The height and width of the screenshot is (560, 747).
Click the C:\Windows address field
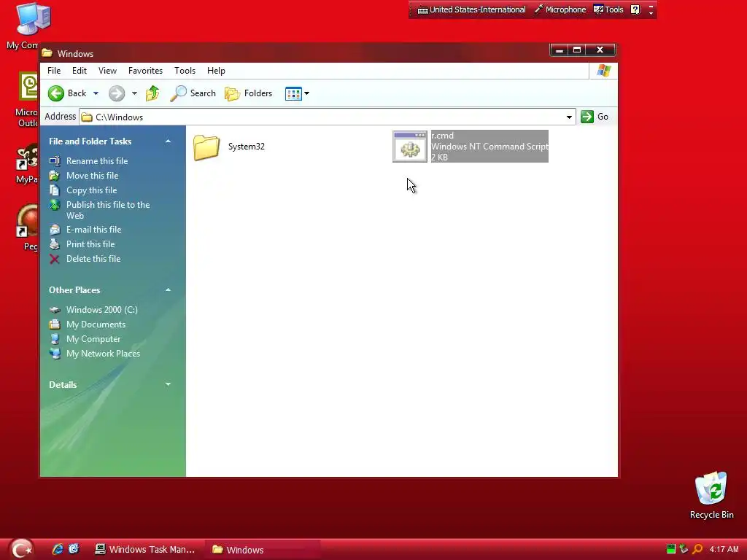point(328,117)
